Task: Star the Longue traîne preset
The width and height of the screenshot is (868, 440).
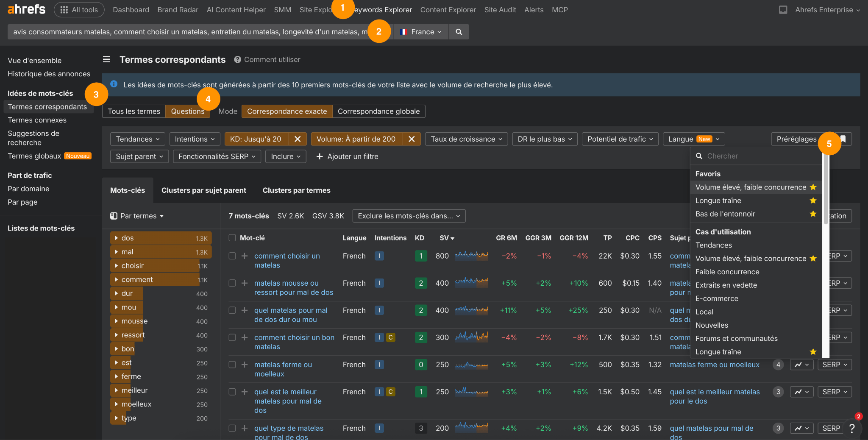Action: pos(813,201)
